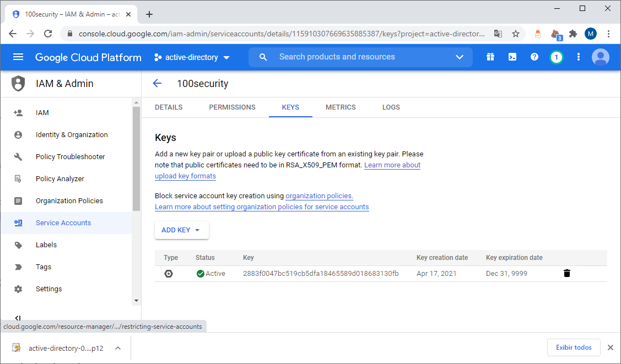621x364 pixels.
Task: Expand the ADD KEY dropdown
Action: (181, 230)
